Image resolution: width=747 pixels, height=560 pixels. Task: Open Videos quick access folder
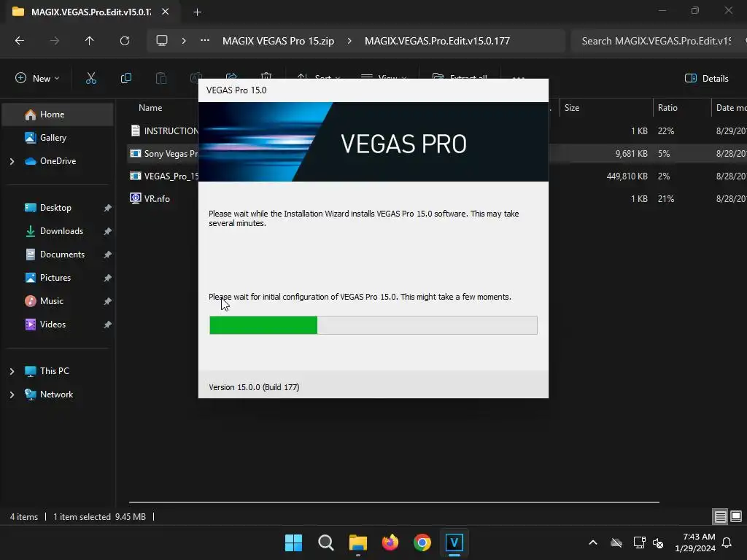(x=53, y=324)
